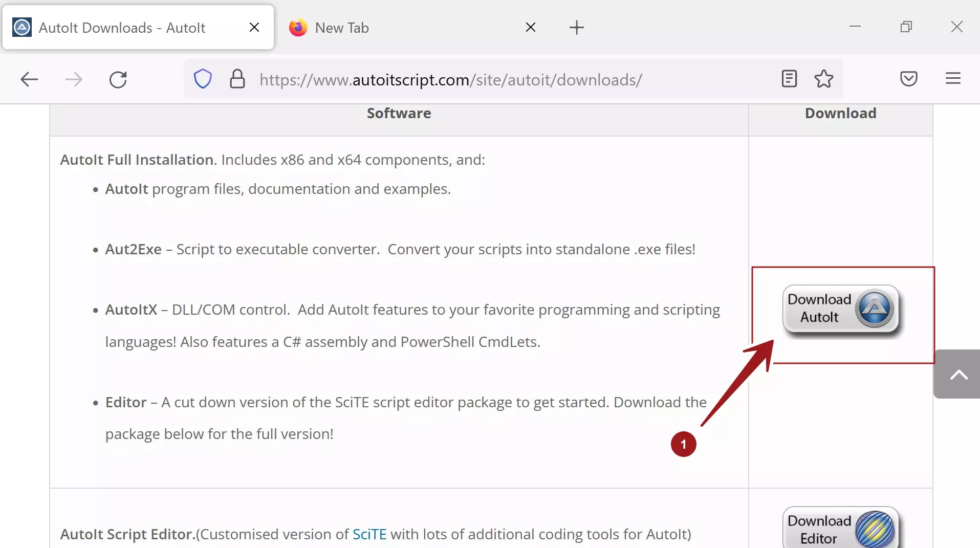The image size is (980, 548).
Task: Click the Firefox logo on New Tab
Action: click(x=298, y=27)
